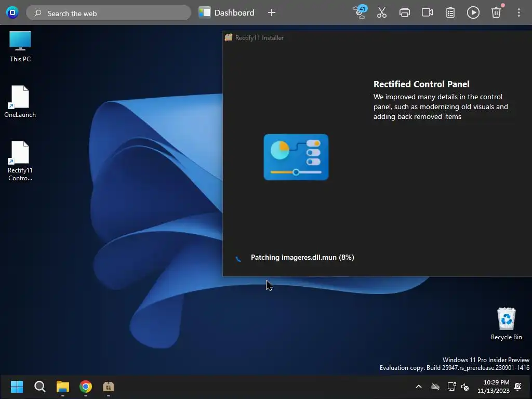532x399 pixels.
Task: Open File Explorer from taskbar
Action: tap(63, 387)
